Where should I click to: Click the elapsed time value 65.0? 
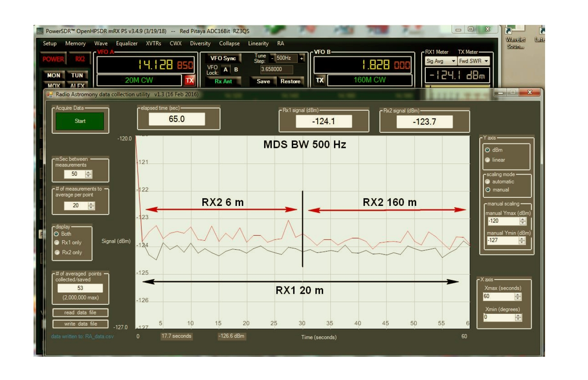coord(177,119)
